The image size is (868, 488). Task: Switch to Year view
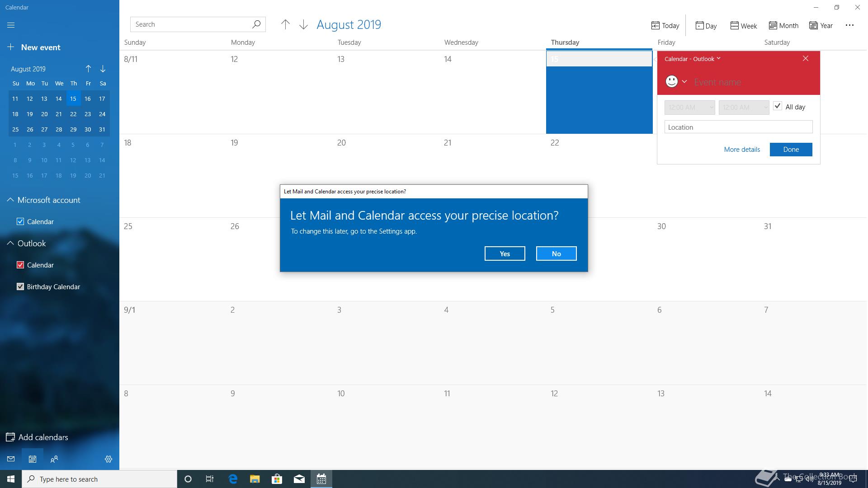tap(821, 26)
